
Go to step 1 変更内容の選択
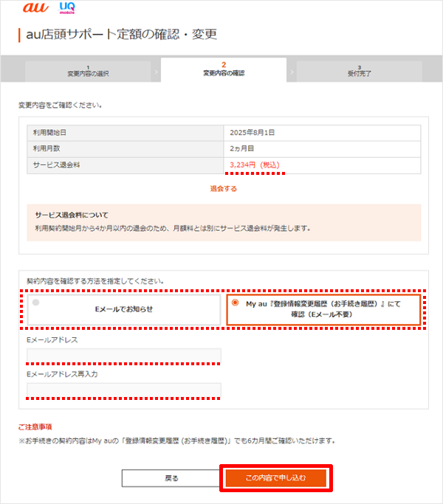[88, 71]
